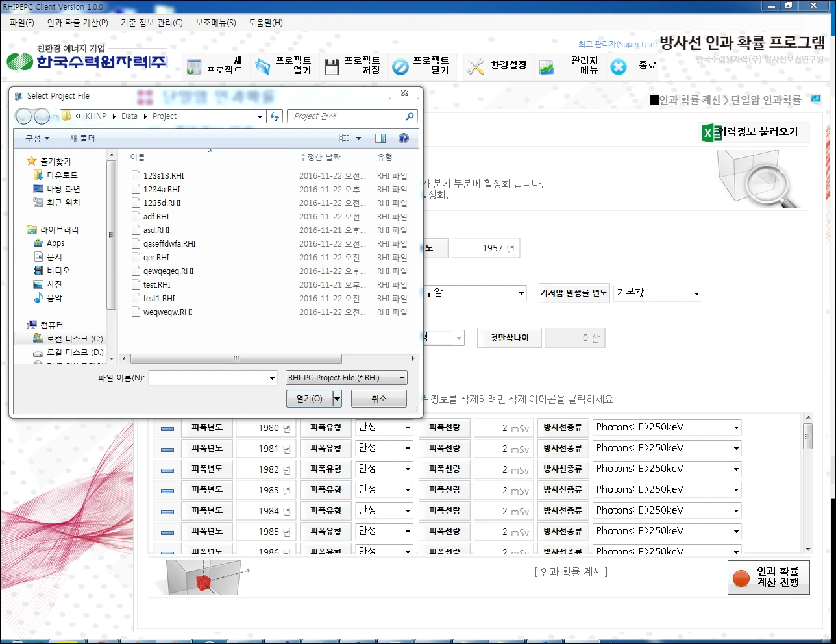The image size is (836, 644).
Task: Click the delete icon for the 1980 row
Action: (x=167, y=428)
